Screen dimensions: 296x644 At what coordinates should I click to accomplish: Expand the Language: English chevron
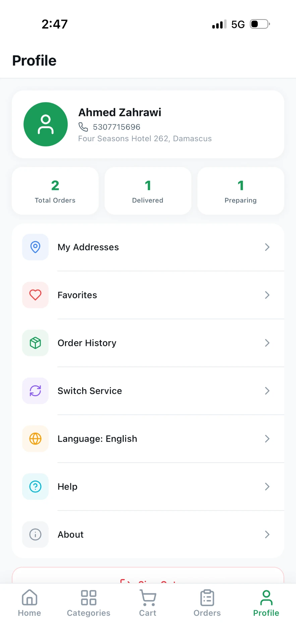coord(267,439)
